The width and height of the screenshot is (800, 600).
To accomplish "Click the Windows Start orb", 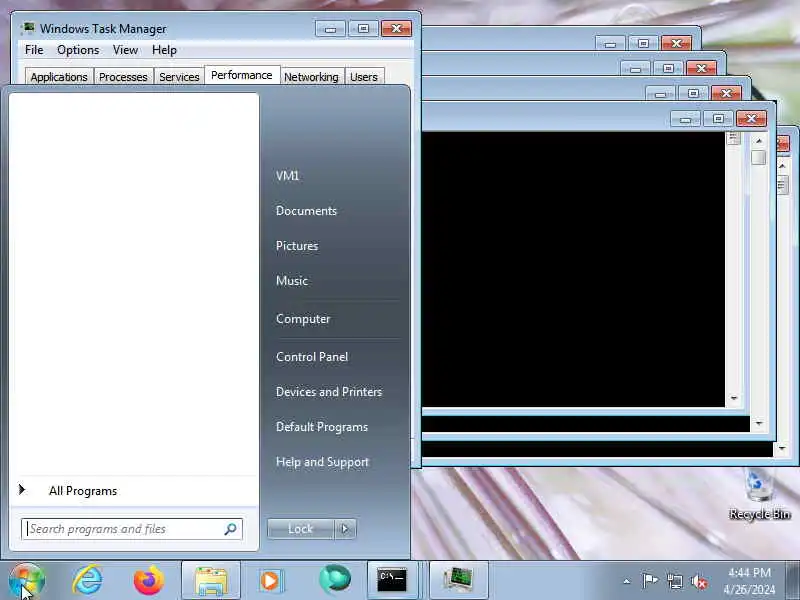I will pyautogui.click(x=27, y=581).
